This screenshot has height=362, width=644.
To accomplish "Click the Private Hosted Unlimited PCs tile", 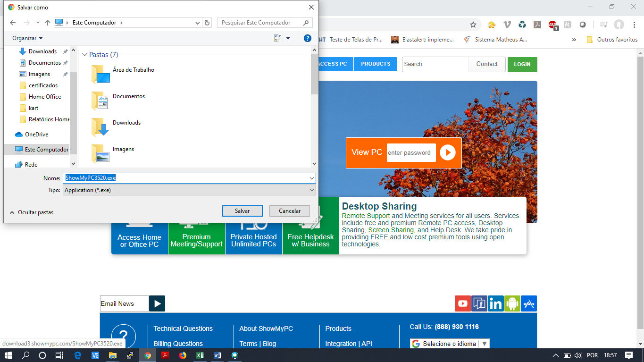I will [253, 226].
